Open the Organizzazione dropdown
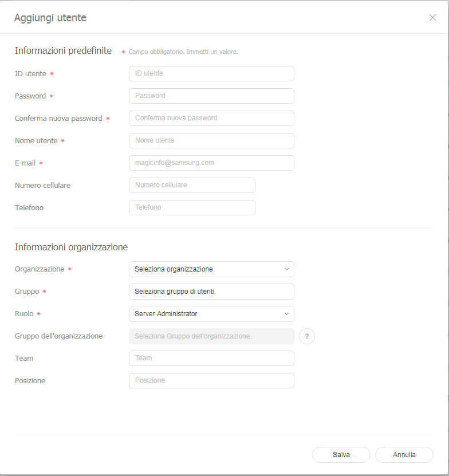This screenshot has height=476, width=449. (211, 269)
